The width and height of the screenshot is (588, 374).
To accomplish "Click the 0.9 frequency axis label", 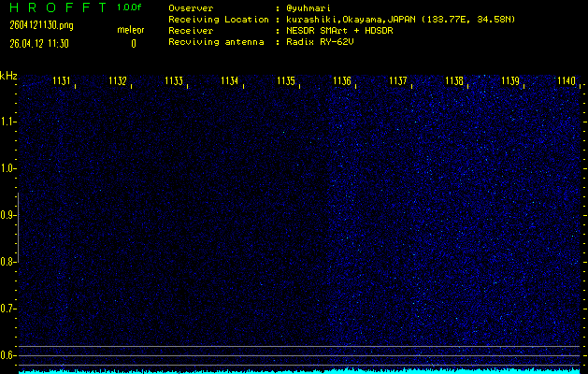I will click(8, 215).
